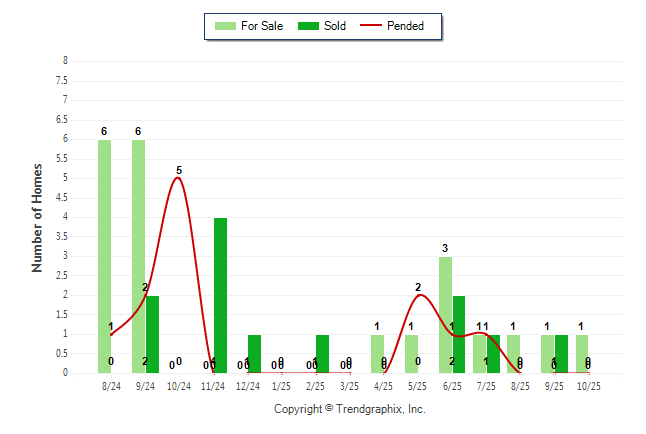Select the 6/25 For Sale bar
The height and width of the screenshot is (434, 646).
click(x=445, y=315)
